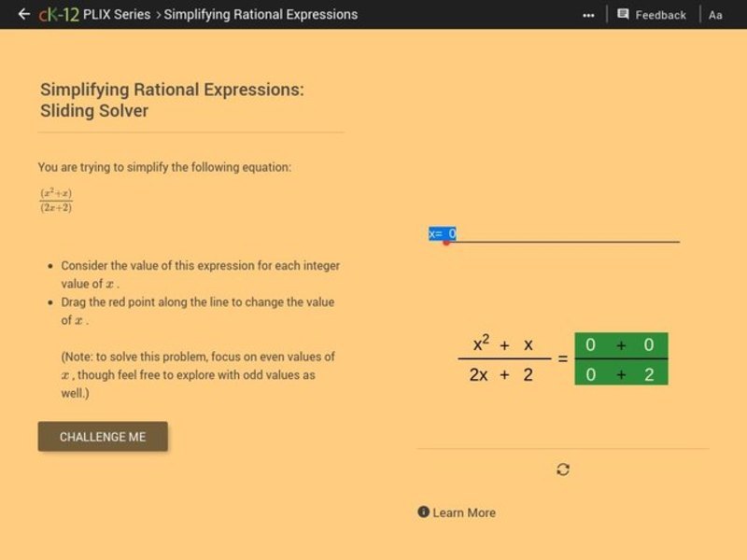
Task: Open the ellipsis more options icon
Action: tap(588, 14)
